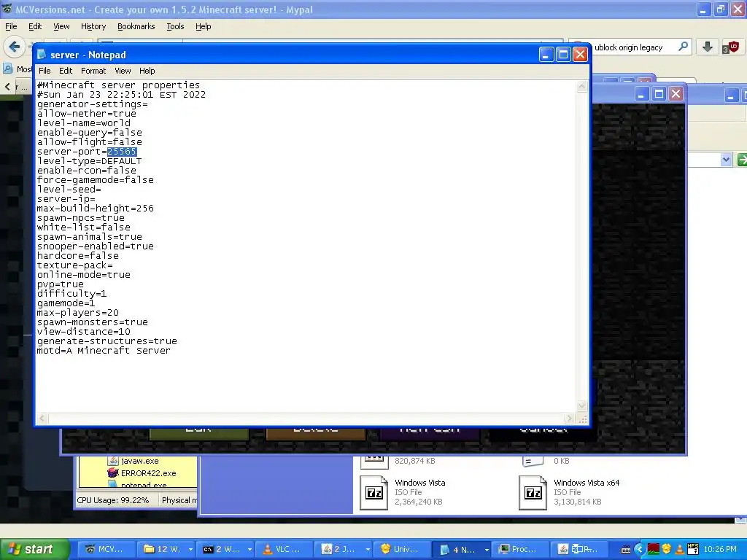The width and height of the screenshot is (747, 560).
Task: Open the Notepad Format menu
Action: click(x=93, y=71)
